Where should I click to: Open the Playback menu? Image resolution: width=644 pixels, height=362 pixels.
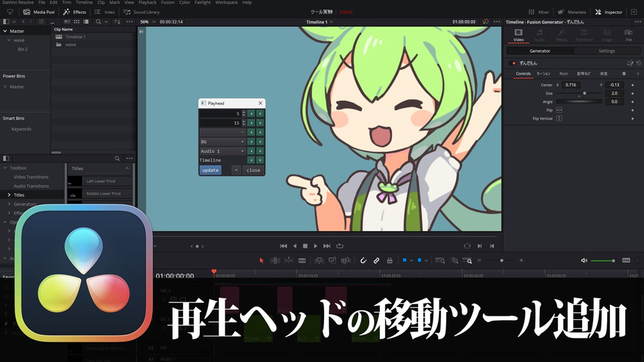pos(148,3)
